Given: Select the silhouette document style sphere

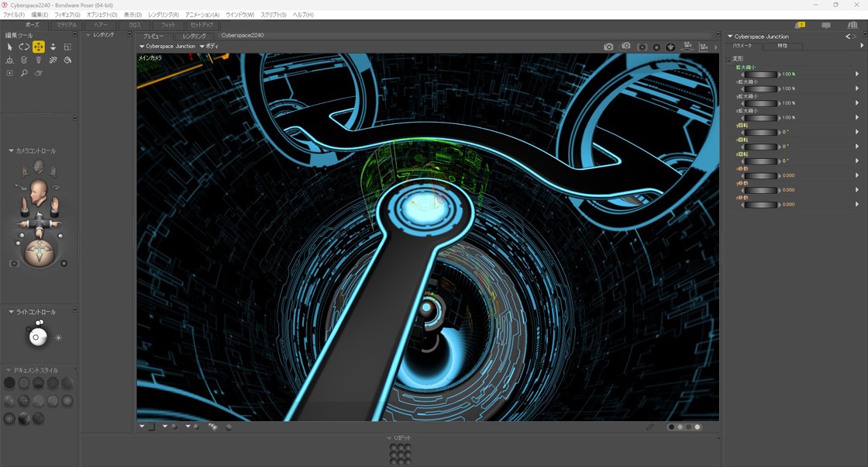Looking at the screenshot, I should (9, 382).
